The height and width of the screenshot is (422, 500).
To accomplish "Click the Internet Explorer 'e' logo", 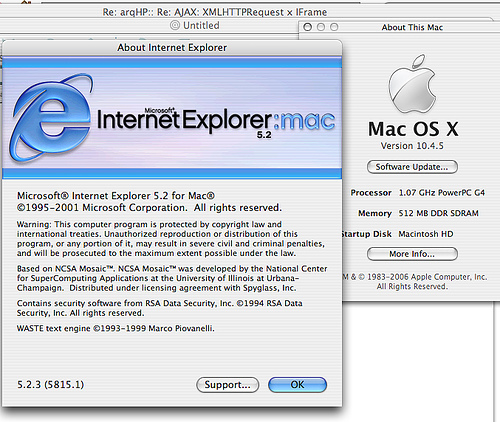I will pos(51,117).
